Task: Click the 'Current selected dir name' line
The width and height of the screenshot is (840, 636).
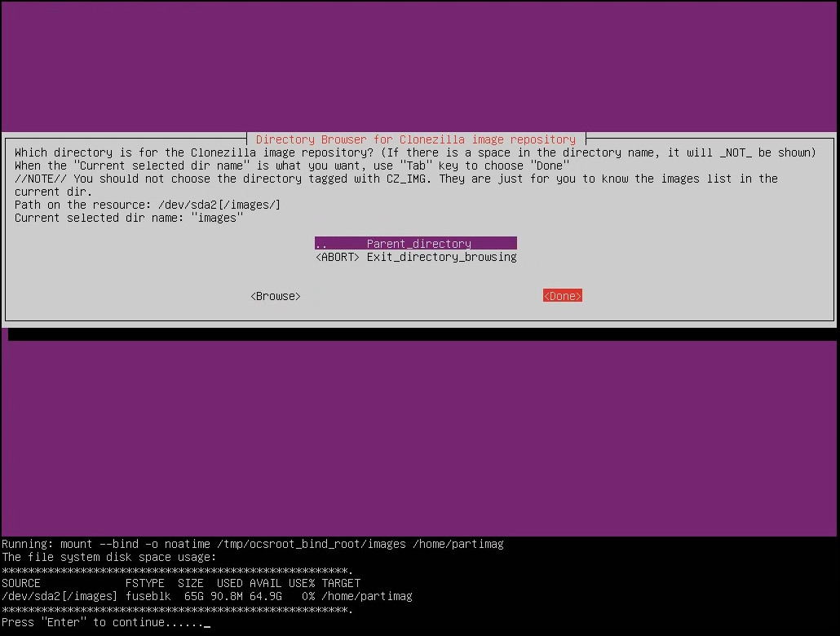Action: 129,218
